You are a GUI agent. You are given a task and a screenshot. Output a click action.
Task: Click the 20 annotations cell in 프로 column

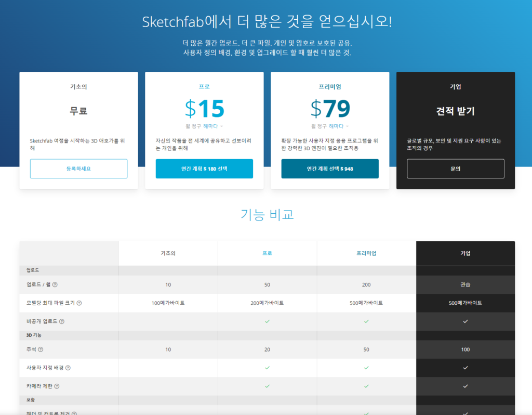tap(268, 349)
